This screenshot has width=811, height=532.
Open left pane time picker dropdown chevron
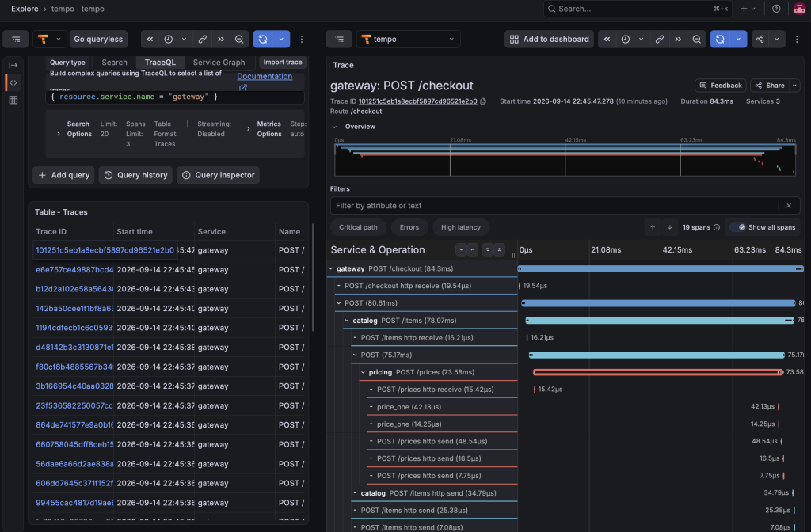tap(184, 40)
